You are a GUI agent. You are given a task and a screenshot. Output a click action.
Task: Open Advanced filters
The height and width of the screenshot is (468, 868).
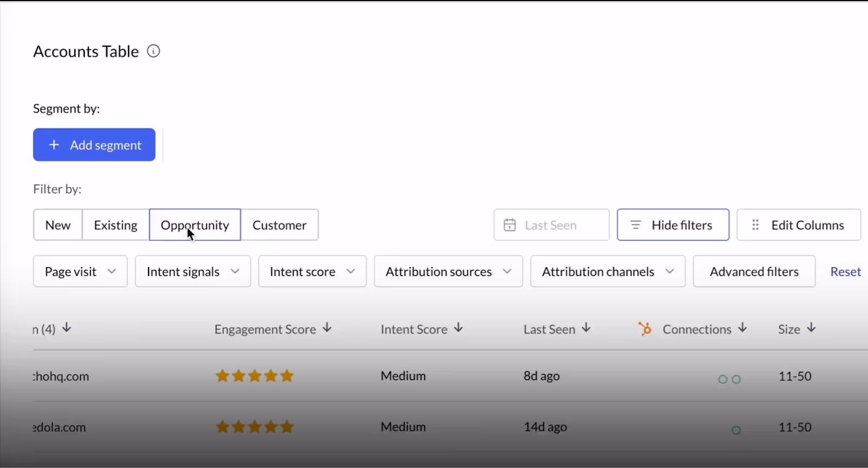[x=754, y=271]
